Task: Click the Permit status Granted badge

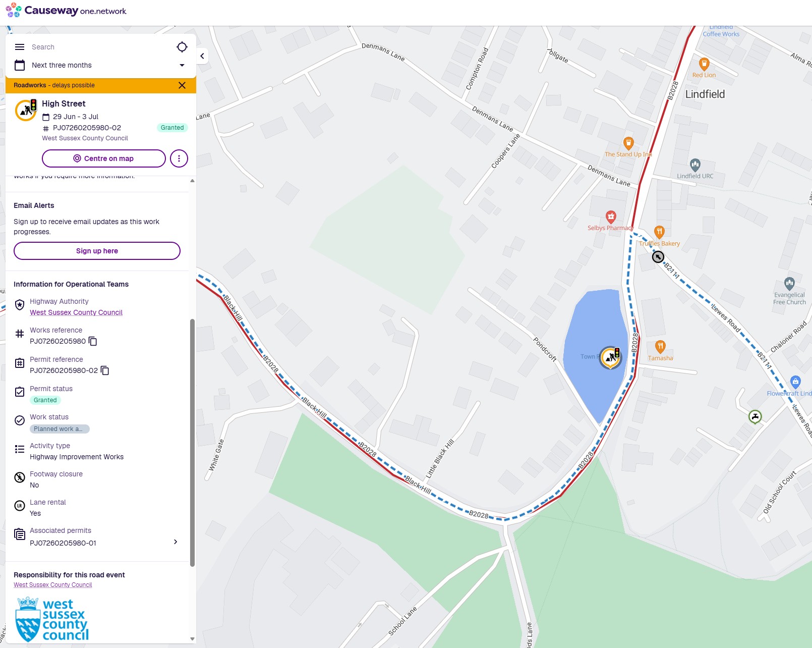Action: [45, 400]
